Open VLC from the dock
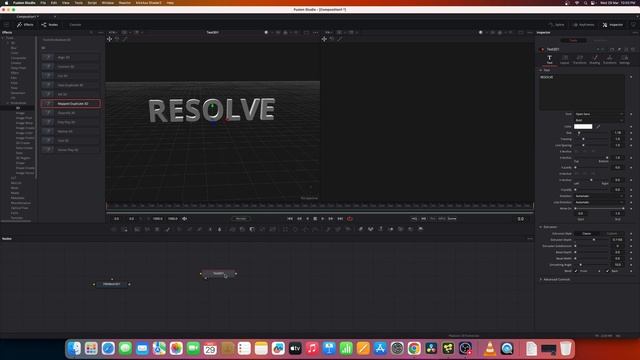This screenshot has width=640, height=360. click(x=489, y=348)
